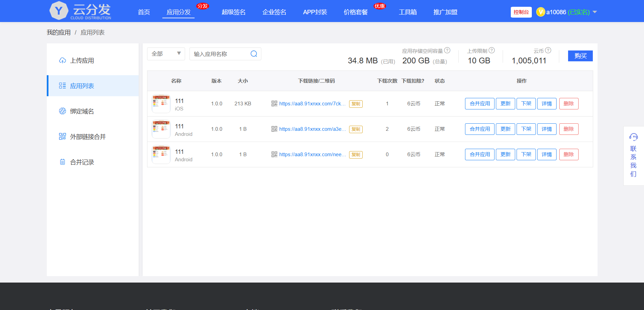Open 上传应用 from the sidebar
This screenshot has width=644, height=310.
click(82, 61)
